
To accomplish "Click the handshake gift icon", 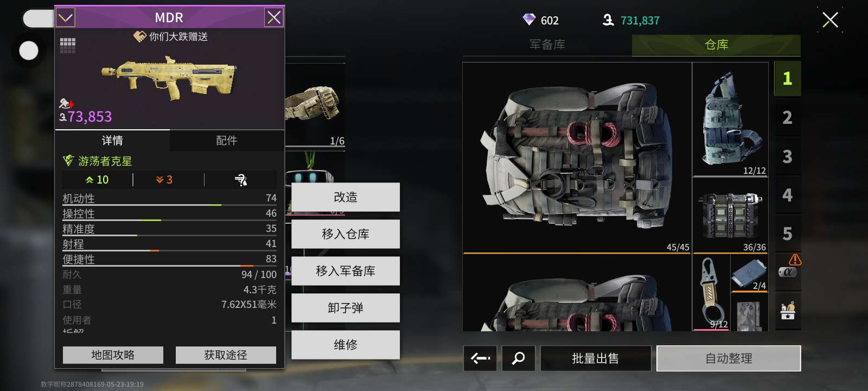I will [x=140, y=36].
